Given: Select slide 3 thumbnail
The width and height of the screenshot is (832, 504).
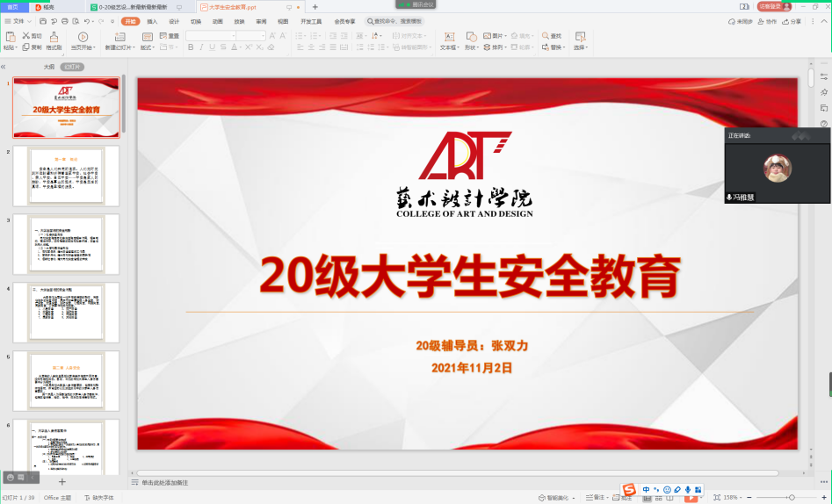Looking at the screenshot, I should click(x=66, y=244).
